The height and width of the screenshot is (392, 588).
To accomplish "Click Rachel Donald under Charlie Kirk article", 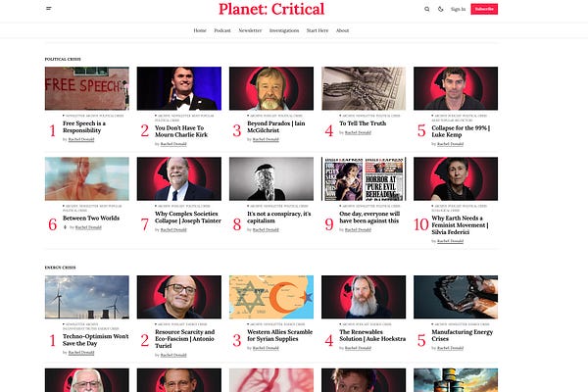I will (x=173, y=144).
